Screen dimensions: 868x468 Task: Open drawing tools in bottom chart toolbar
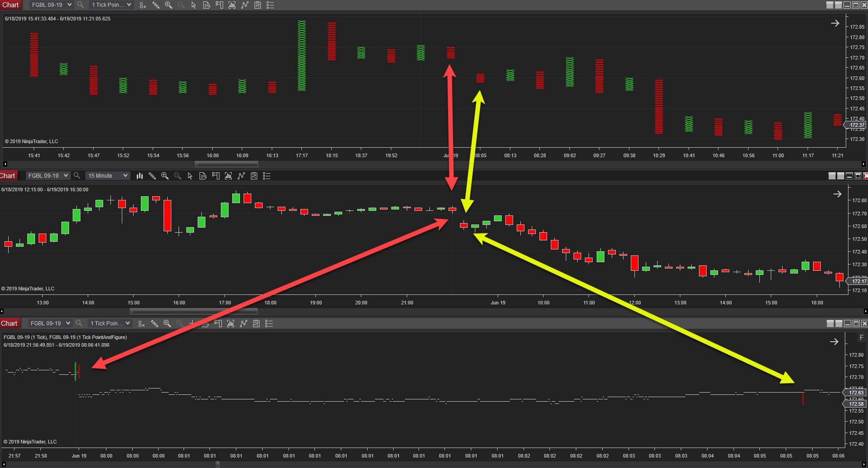tap(155, 324)
